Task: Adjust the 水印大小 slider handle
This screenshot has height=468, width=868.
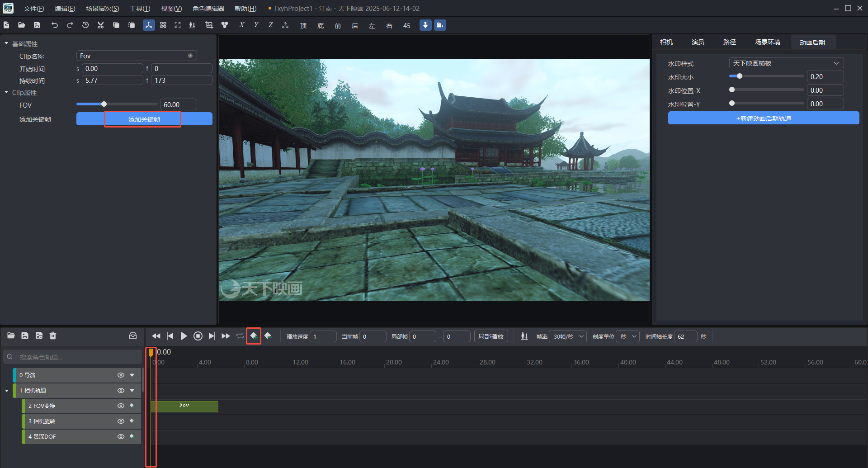Action: tap(740, 76)
